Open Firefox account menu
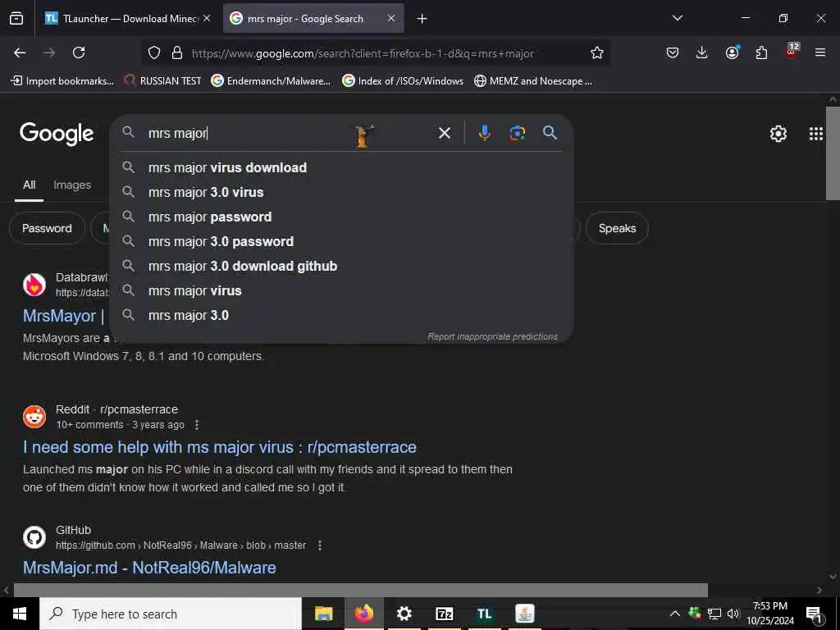The image size is (840, 630). pos(732,52)
